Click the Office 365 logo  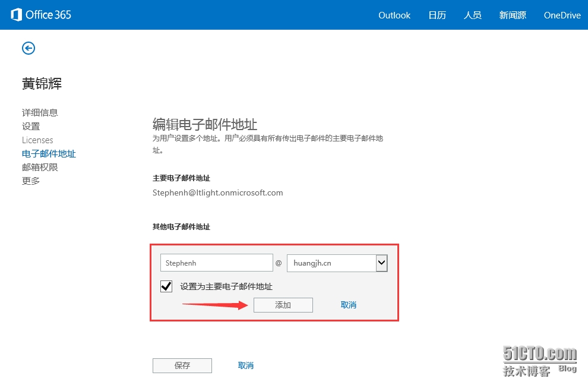click(x=41, y=15)
